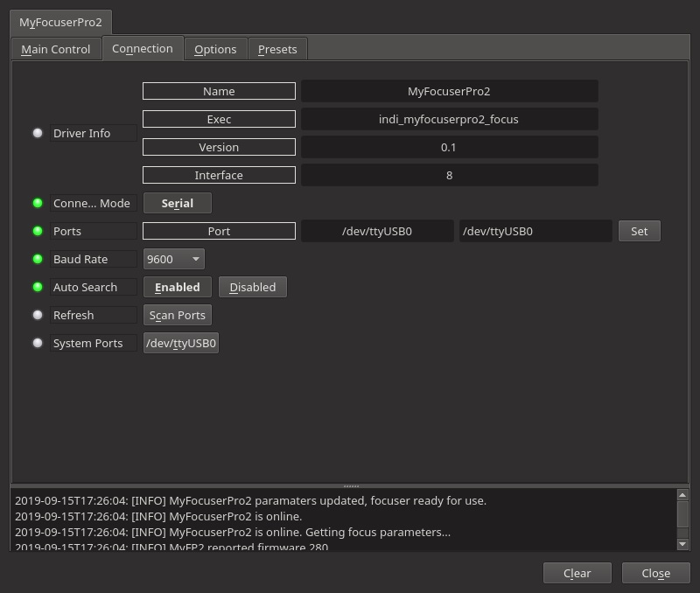
Task: Click the Interface property label
Action: point(219,175)
